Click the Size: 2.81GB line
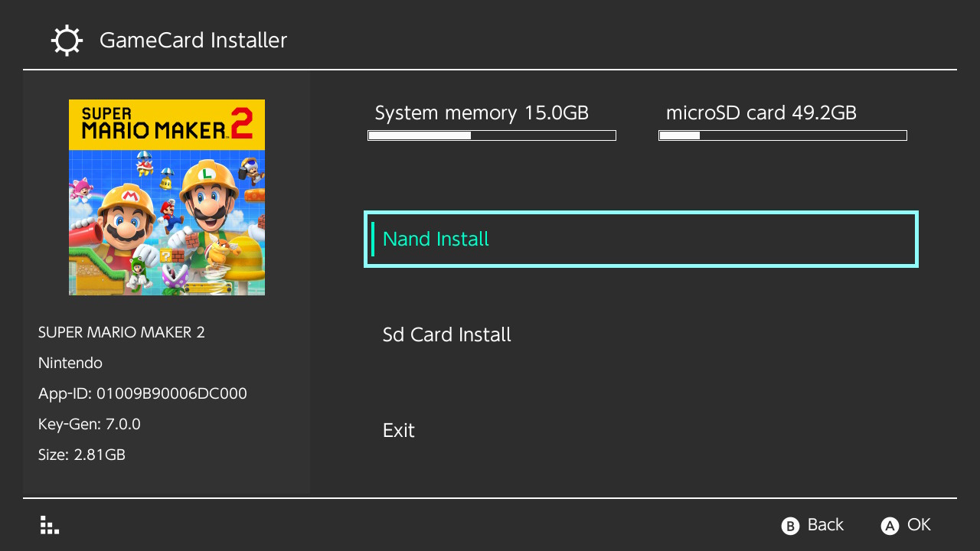 pos(82,455)
